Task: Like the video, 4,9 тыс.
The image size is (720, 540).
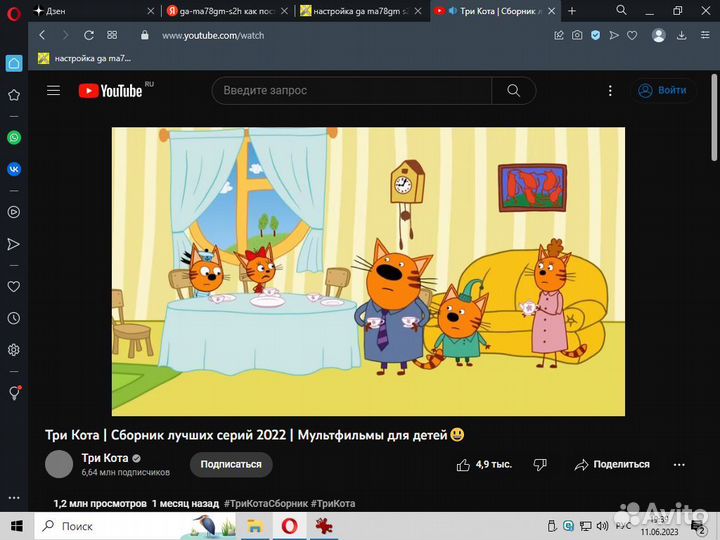Action: coord(484,465)
